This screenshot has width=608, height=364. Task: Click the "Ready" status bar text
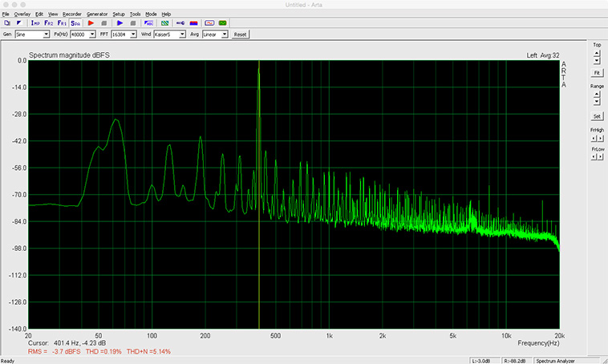7,361
